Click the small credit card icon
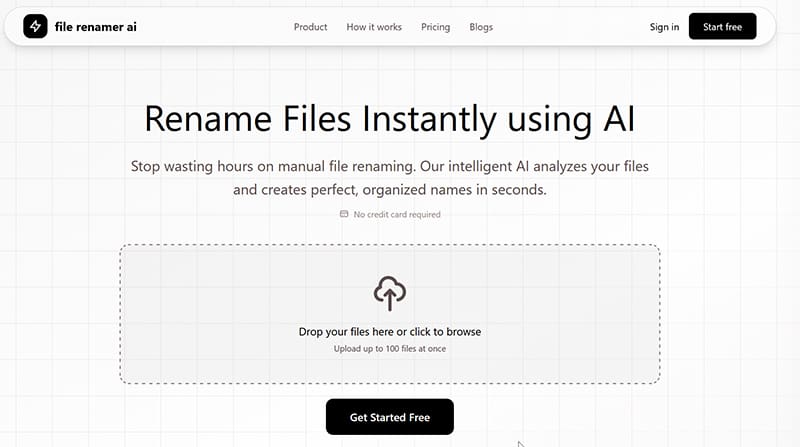The height and width of the screenshot is (447, 800). click(x=344, y=214)
